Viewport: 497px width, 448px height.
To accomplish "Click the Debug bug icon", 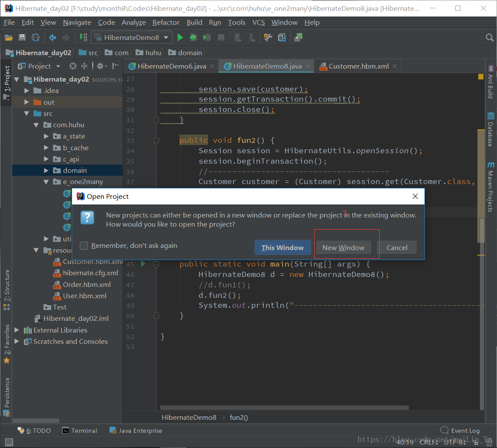I will click(193, 37).
